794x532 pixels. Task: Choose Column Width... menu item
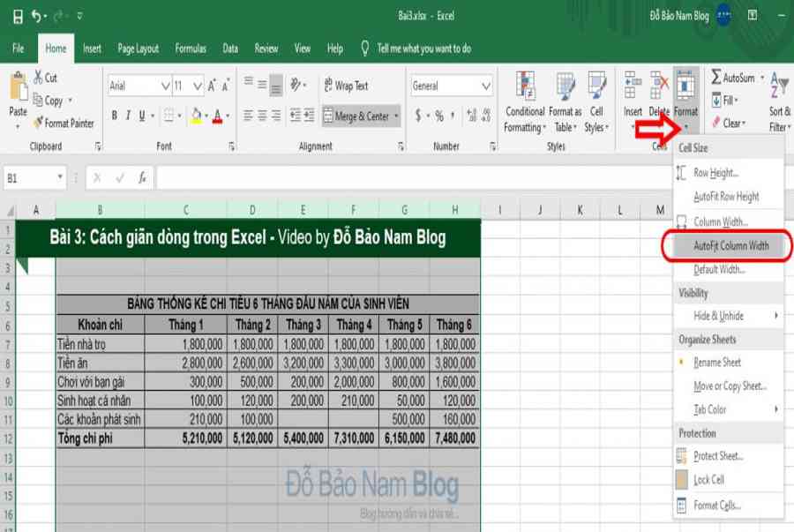pyautogui.click(x=730, y=221)
